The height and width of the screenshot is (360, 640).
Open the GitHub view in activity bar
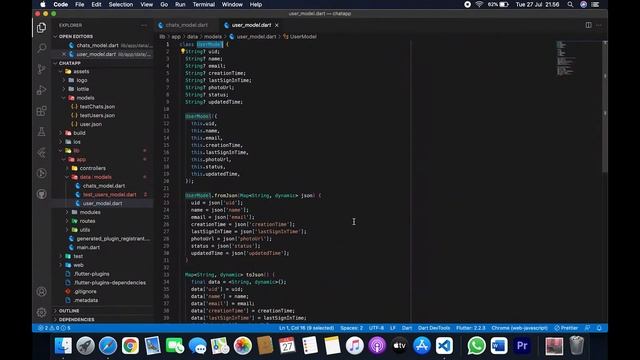pyautogui.click(x=42, y=194)
